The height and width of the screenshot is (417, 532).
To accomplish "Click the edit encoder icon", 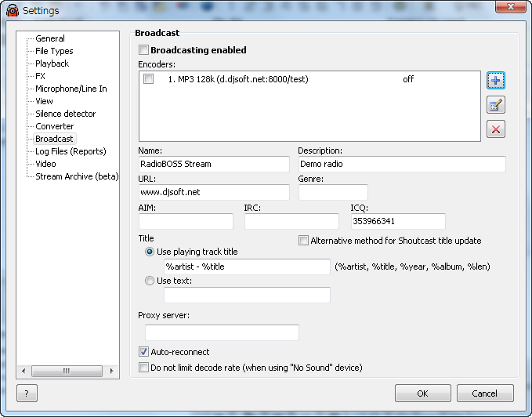I will coord(495,105).
